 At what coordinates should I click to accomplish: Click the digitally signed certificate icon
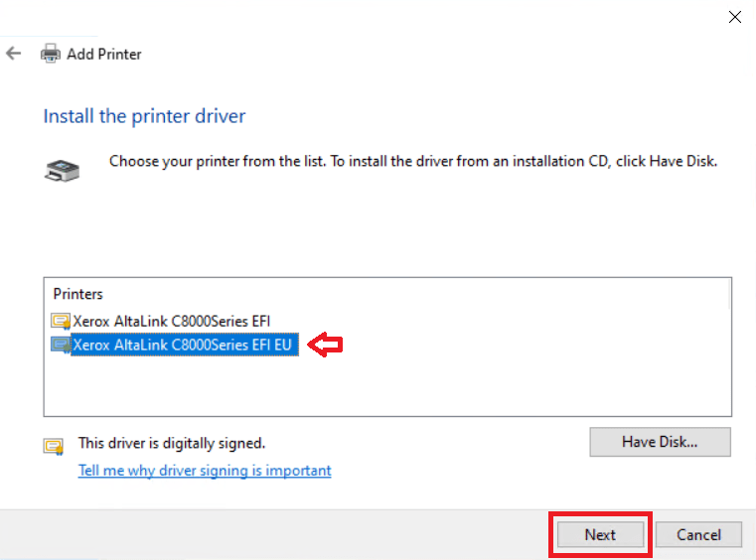click(x=53, y=446)
